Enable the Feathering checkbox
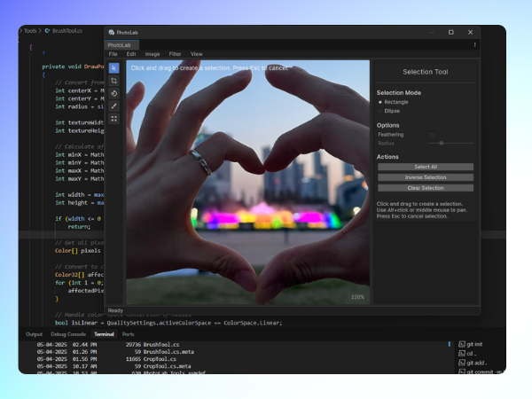 click(x=432, y=135)
